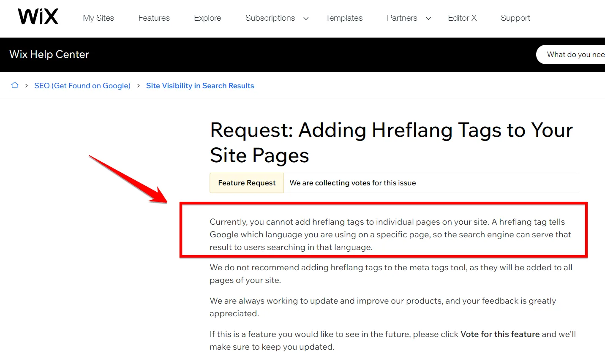
Task: Select Explore in top navigation
Action: (x=207, y=18)
